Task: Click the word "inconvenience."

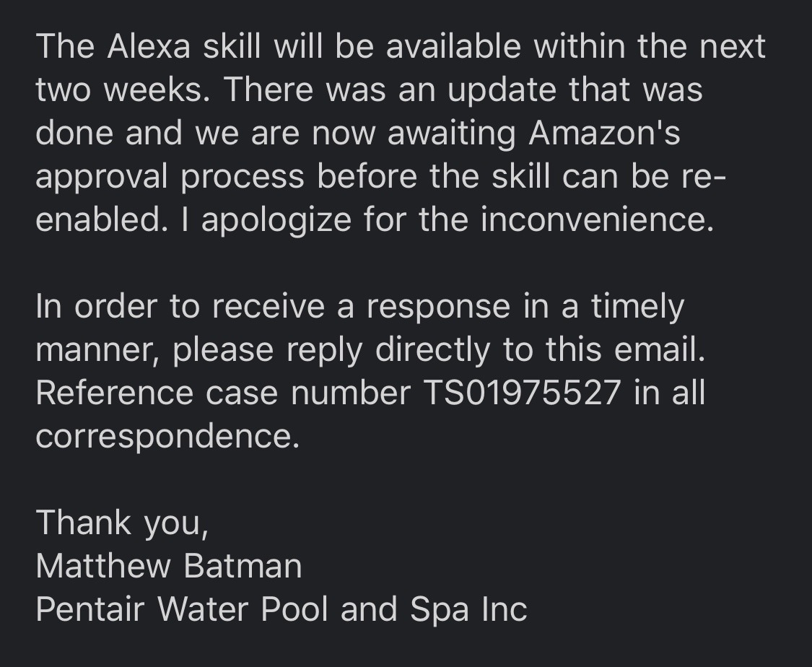Action: pyautogui.click(x=597, y=219)
